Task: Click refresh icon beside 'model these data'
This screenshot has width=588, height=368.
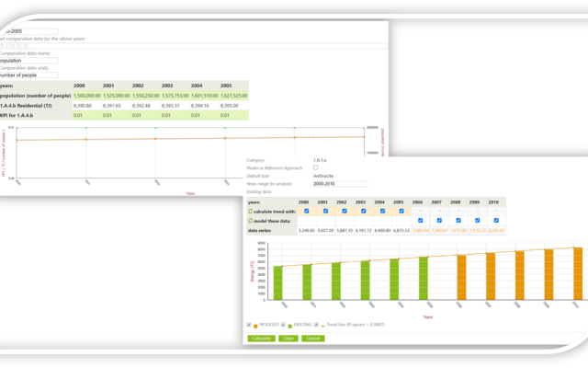Action: (x=250, y=221)
